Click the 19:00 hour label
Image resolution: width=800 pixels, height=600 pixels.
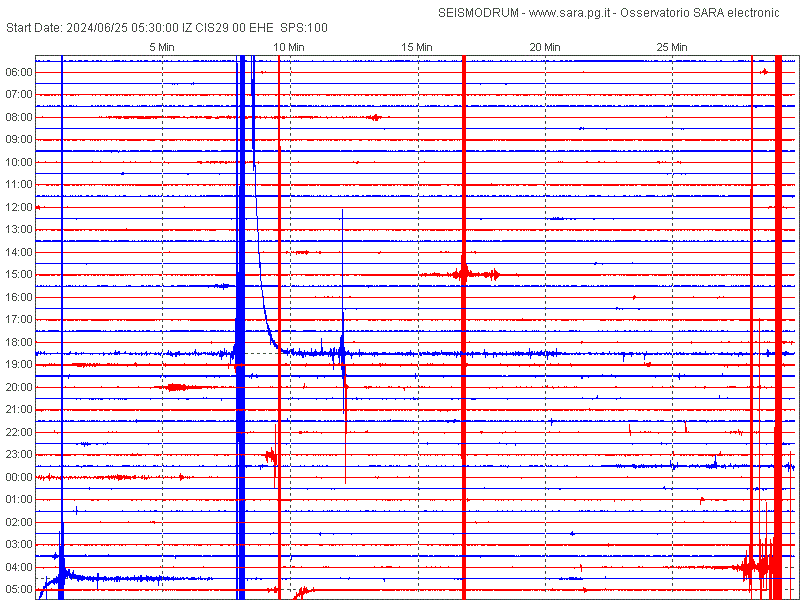pyautogui.click(x=19, y=364)
